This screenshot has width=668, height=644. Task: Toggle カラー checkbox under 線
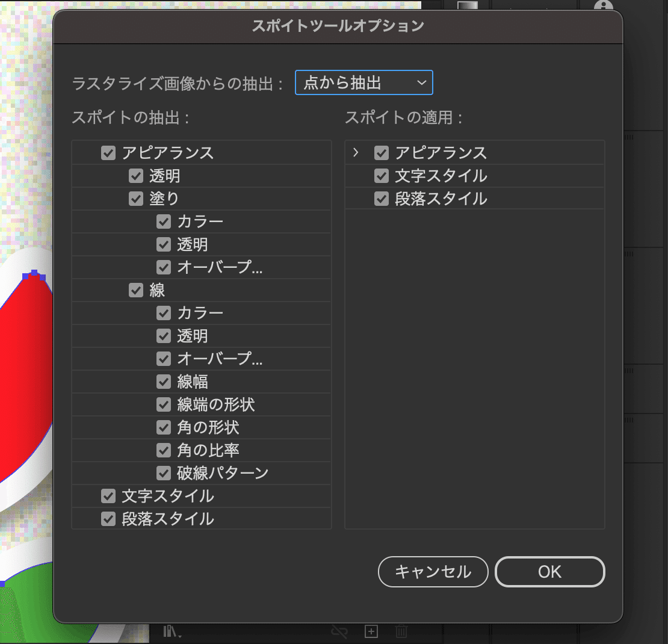(164, 313)
